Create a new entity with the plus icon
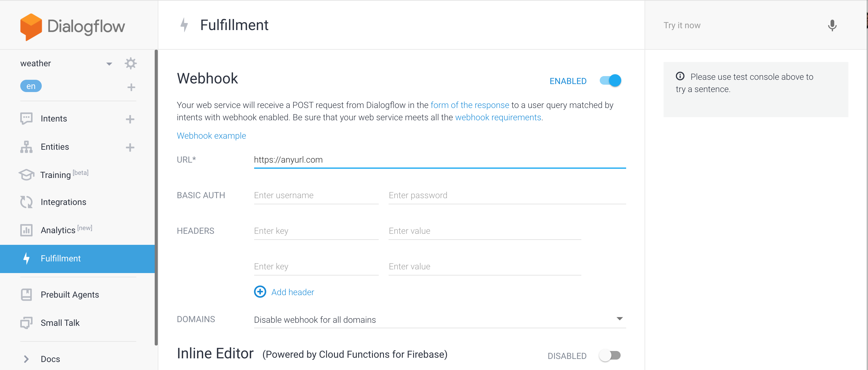This screenshot has height=370, width=868. (x=130, y=147)
